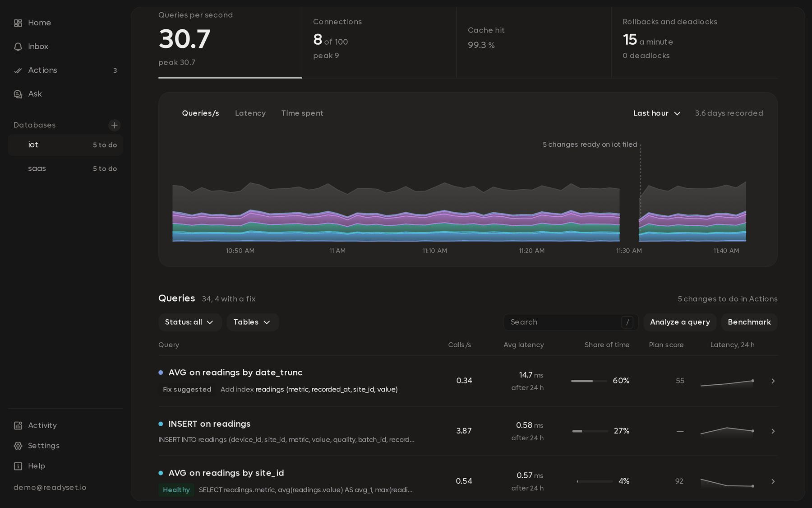Screen dimensions: 812x508
Task: Click the demo@readyset.io account label
Action: coord(50,488)
